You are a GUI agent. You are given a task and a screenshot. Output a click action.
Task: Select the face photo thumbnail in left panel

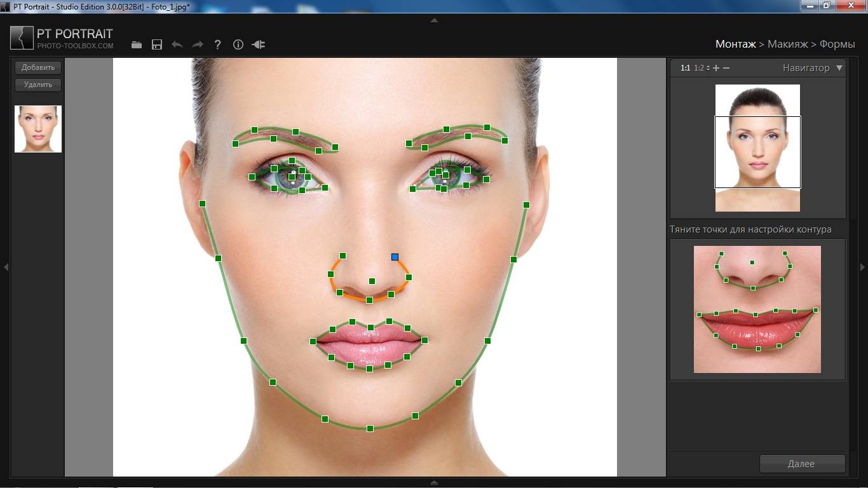pos(38,129)
